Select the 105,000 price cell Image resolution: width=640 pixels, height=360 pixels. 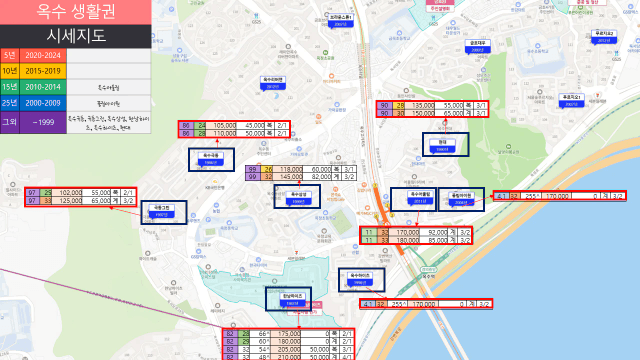pyautogui.click(x=221, y=125)
